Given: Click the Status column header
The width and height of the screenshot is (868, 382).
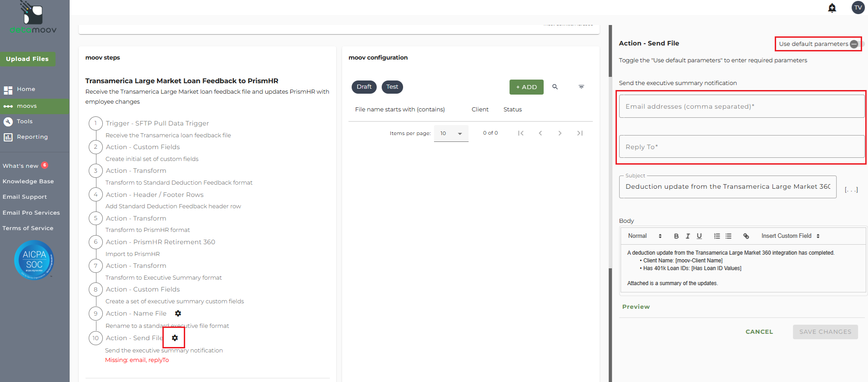Looking at the screenshot, I should pyautogui.click(x=513, y=110).
